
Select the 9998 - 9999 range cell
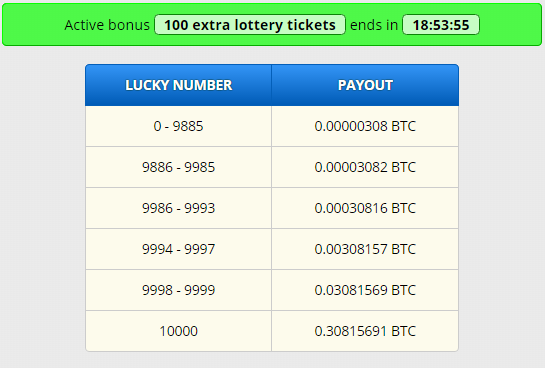coord(178,290)
